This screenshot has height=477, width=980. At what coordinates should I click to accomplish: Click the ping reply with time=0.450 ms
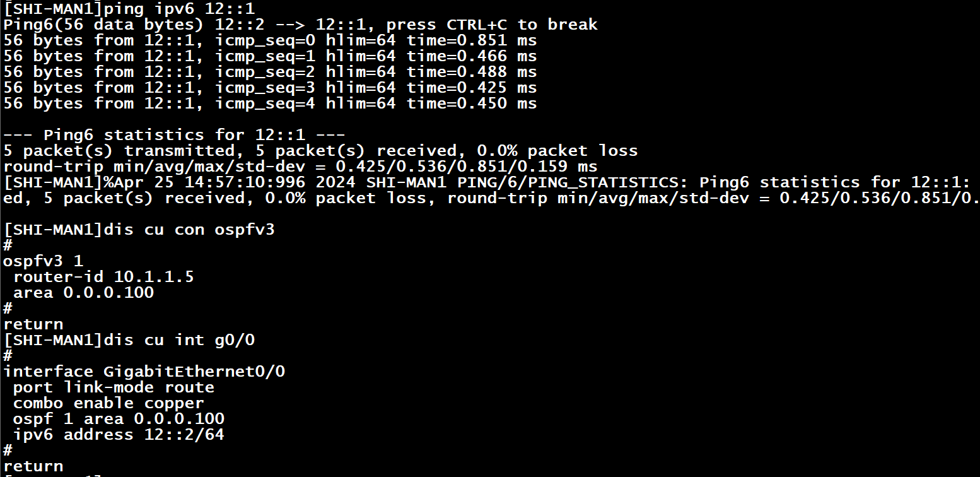tap(270, 103)
